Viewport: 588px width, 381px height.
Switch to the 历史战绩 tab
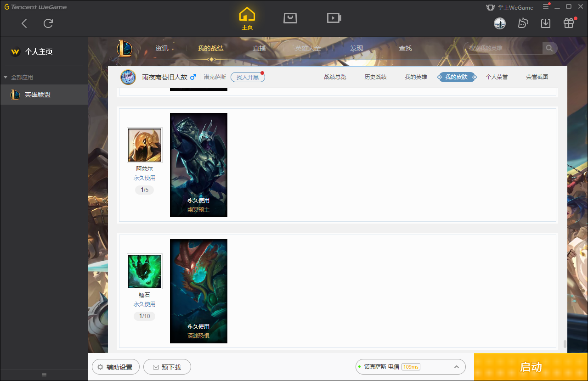point(375,77)
